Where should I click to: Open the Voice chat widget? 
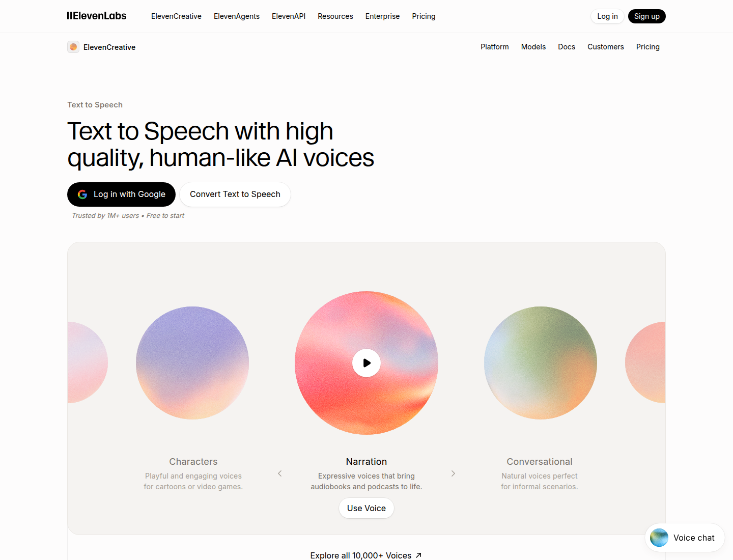coord(685,538)
